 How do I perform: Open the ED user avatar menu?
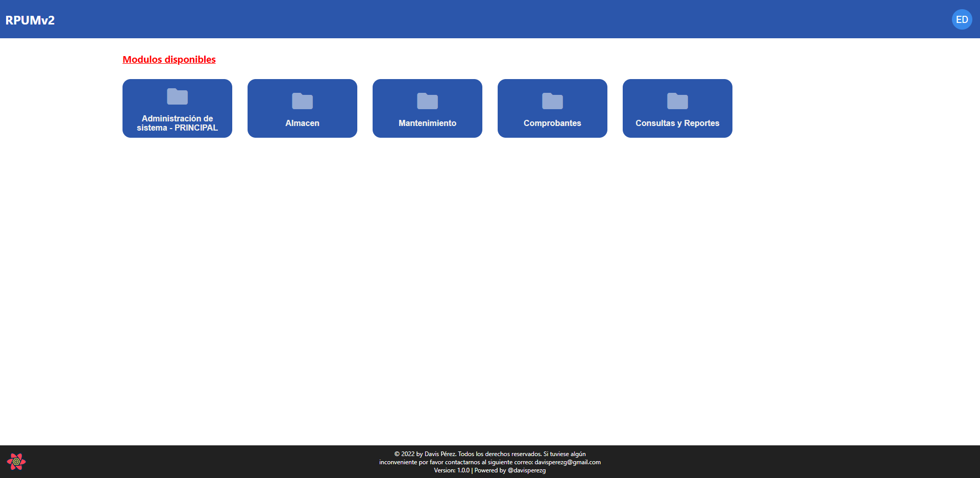pos(962,19)
